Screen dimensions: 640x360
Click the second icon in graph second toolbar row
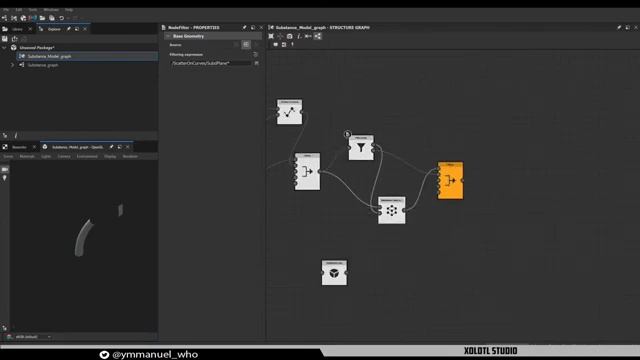coord(284,44)
